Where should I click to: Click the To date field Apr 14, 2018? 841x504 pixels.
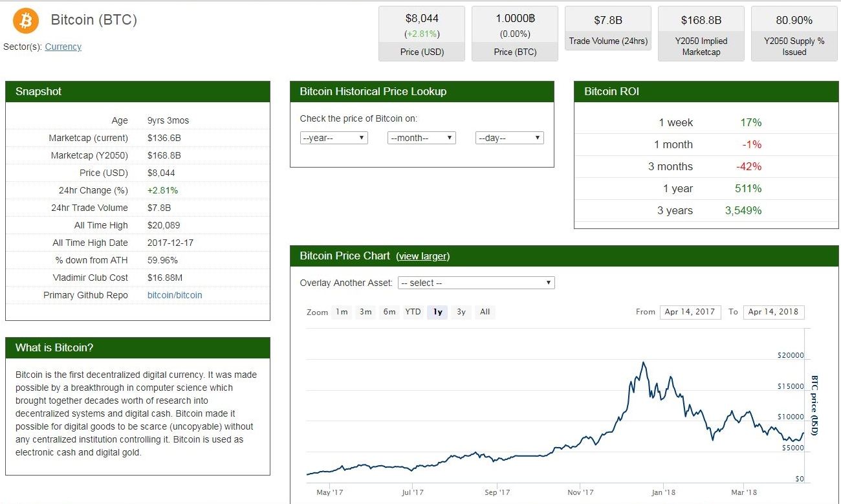[774, 312]
